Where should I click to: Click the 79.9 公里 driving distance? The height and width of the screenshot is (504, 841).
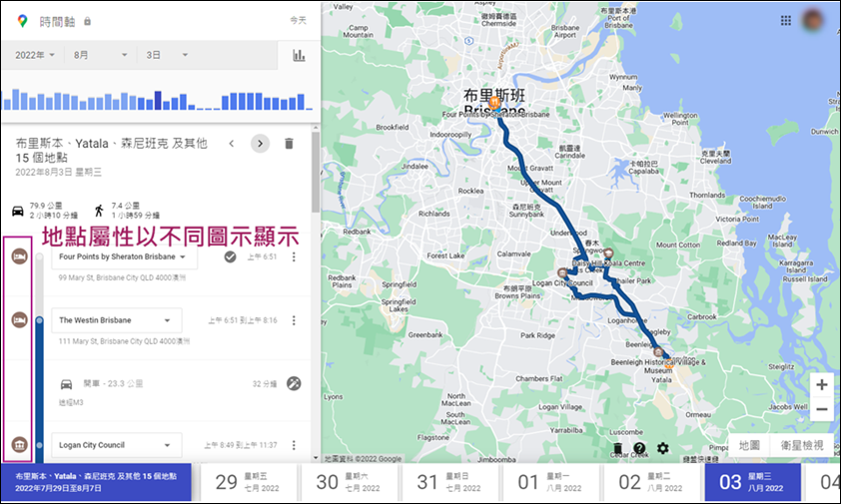(x=46, y=206)
